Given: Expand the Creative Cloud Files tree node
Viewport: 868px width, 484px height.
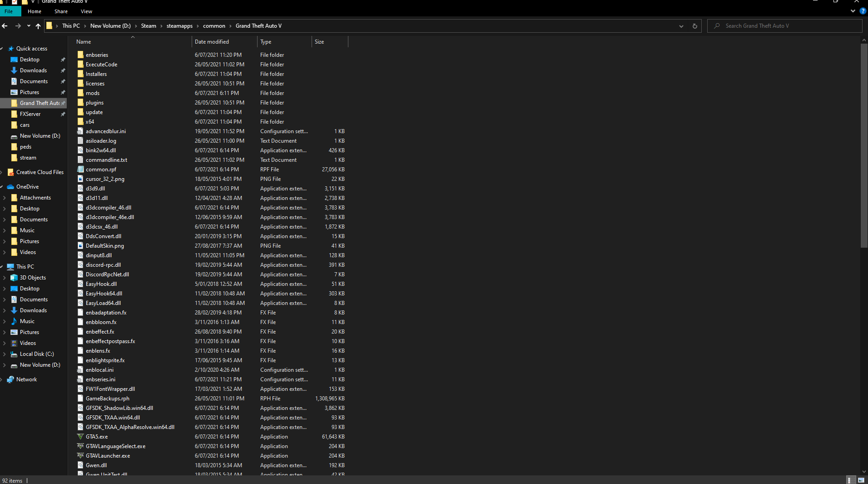Looking at the screenshot, I should [3, 172].
